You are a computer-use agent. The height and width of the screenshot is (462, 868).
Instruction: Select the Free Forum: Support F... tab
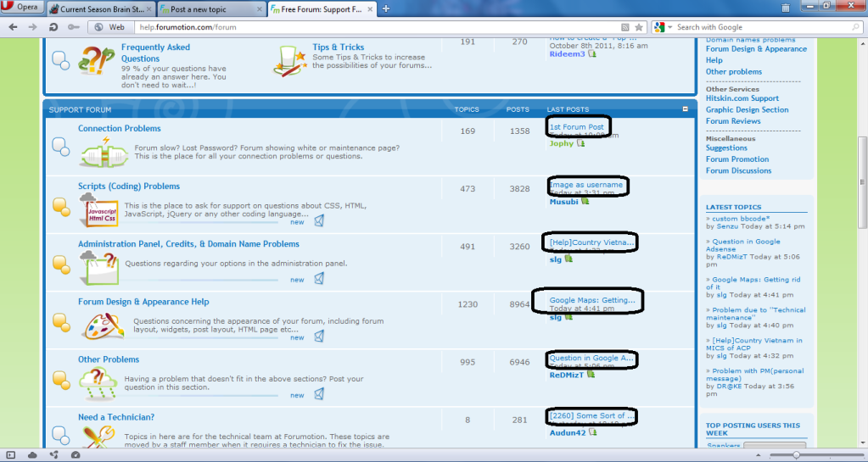pos(322,9)
